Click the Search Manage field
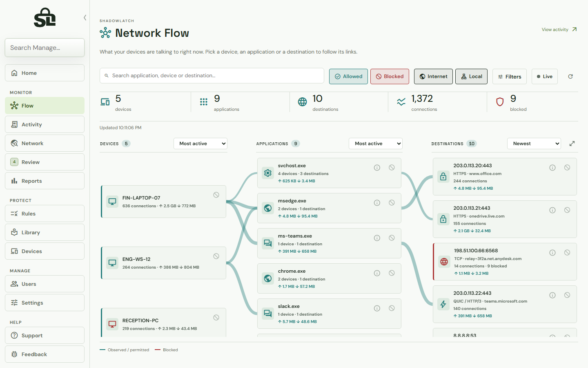 pos(45,47)
